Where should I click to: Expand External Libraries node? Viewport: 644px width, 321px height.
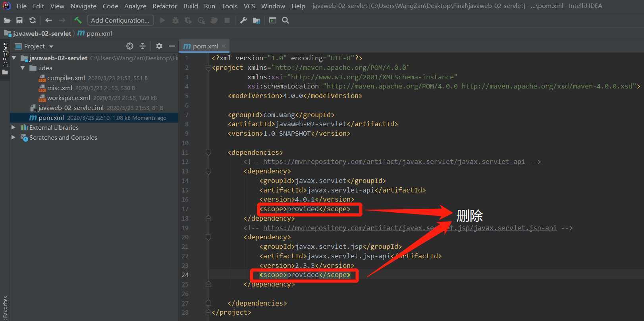point(13,127)
